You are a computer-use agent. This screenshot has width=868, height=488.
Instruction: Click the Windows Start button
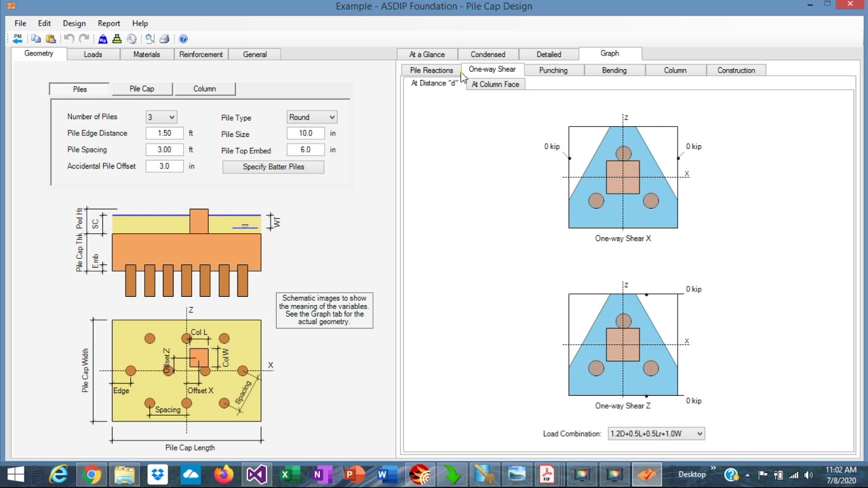(x=16, y=474)
